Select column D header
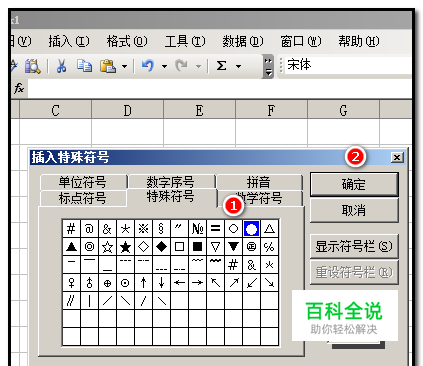The height and width of the screenshot is (366, 423). tap(128, 110)
